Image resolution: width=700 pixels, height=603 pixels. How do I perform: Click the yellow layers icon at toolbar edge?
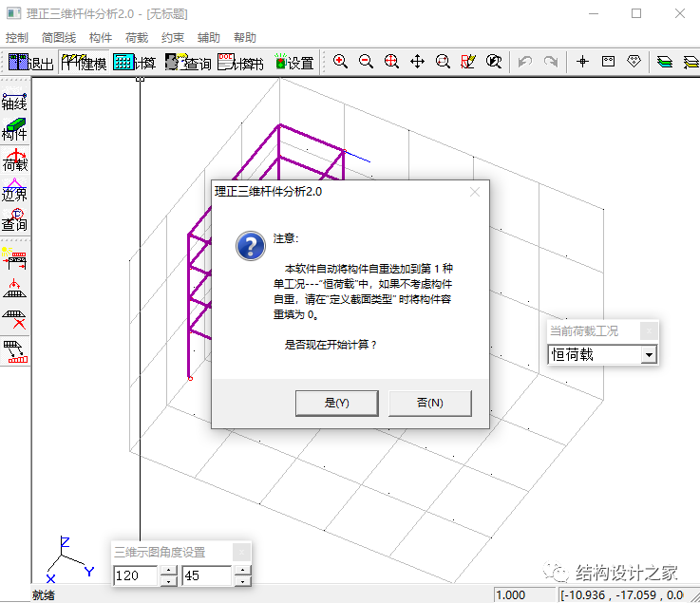pyautogui.click(x=691, y=61)
